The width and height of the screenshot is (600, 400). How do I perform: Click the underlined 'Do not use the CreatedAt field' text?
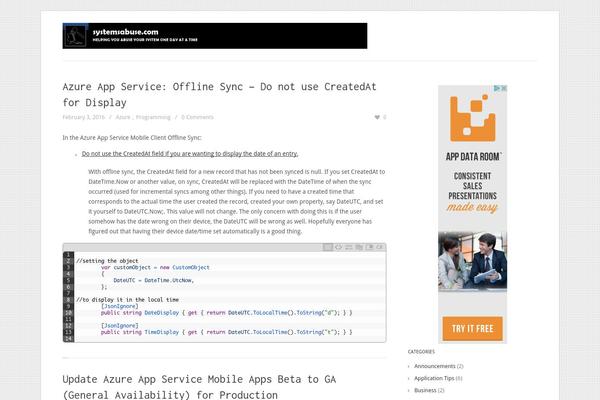click(x=190, y=153)
